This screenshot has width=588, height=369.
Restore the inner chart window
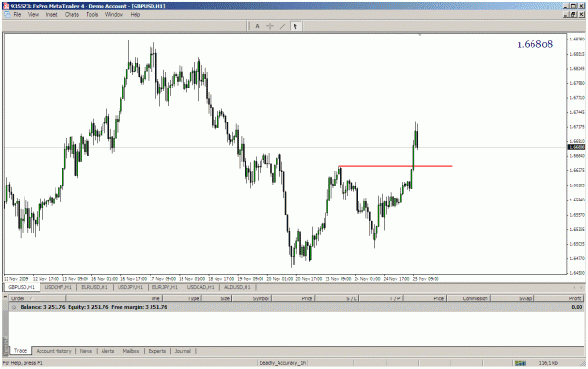pyautogui.click(x=573, y=15)
